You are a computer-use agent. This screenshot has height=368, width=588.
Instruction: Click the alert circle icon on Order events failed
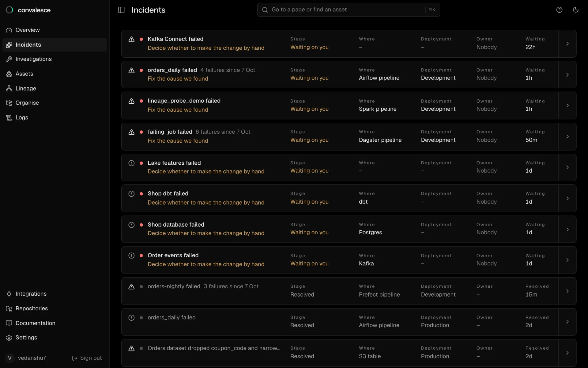pyautogui.click(x=131, y=256)
